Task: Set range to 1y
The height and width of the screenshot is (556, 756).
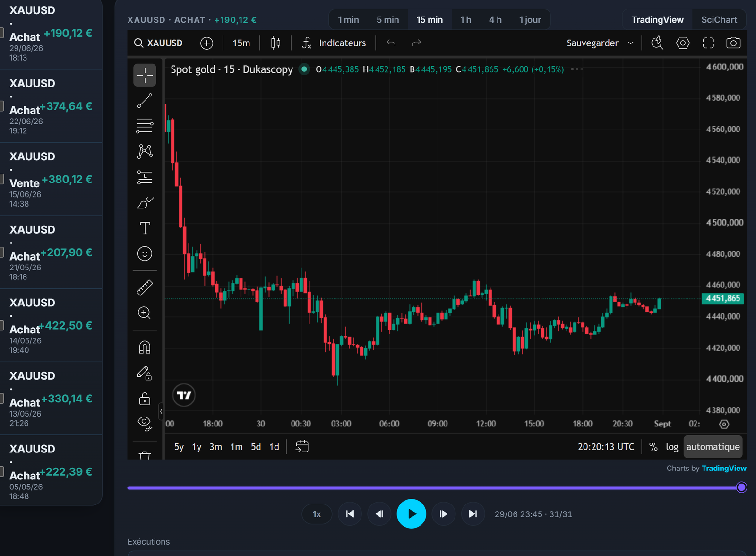Action: click(197, 447)
